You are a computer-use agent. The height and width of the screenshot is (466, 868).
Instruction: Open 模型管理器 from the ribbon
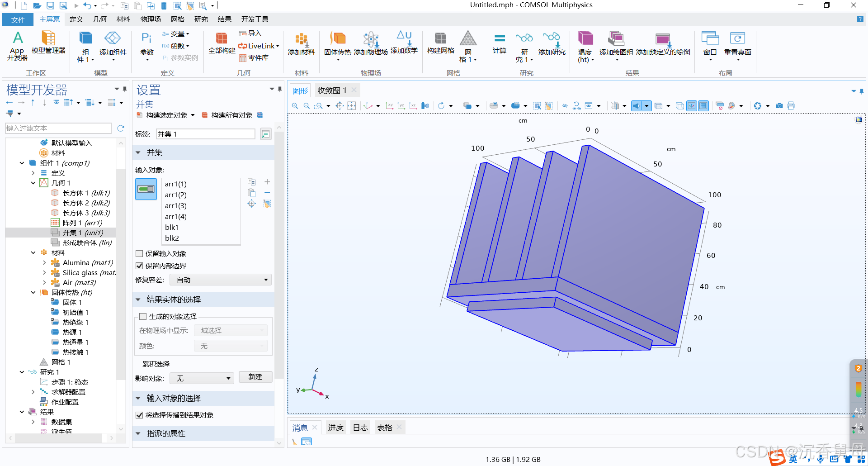tap(48, 43)
